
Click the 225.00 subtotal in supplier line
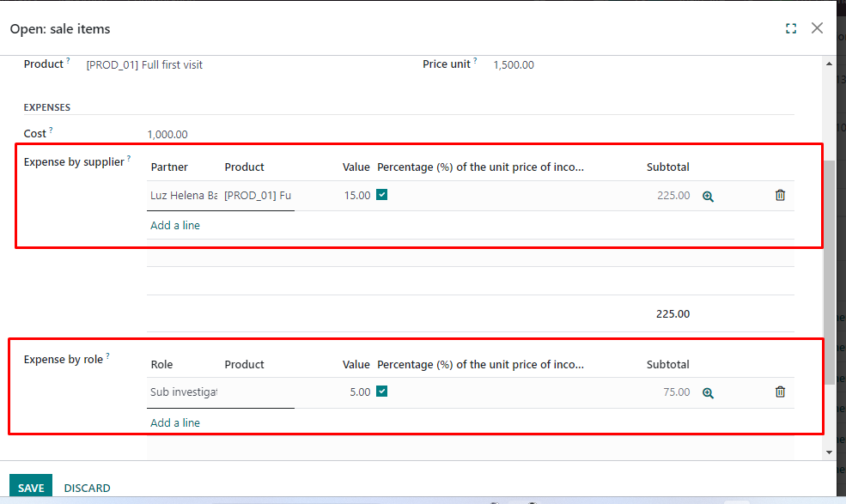point(673,196)
